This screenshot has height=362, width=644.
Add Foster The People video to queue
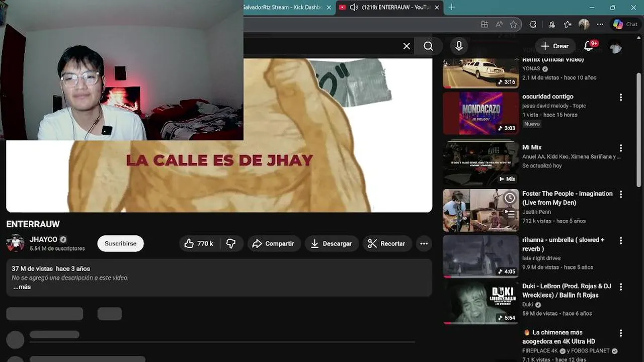click(x=510, y=214)
